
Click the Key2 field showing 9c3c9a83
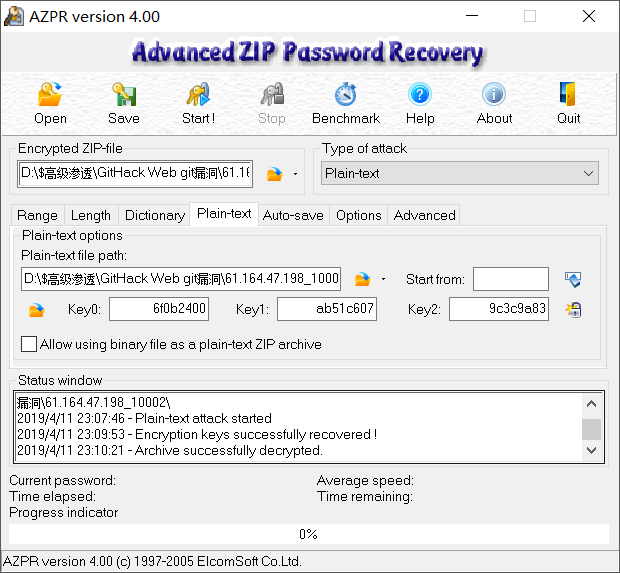[499, 309]
